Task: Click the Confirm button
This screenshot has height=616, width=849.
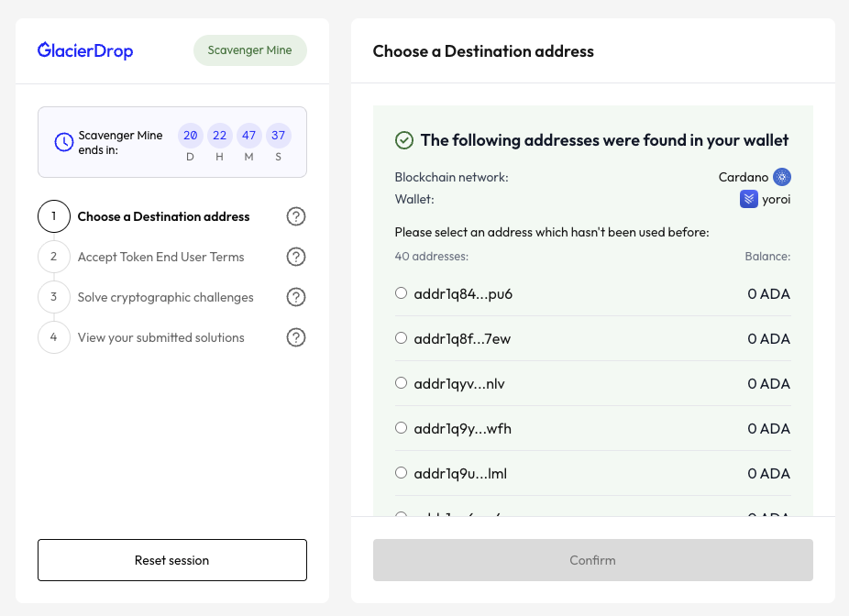Action: click(592, 560)
